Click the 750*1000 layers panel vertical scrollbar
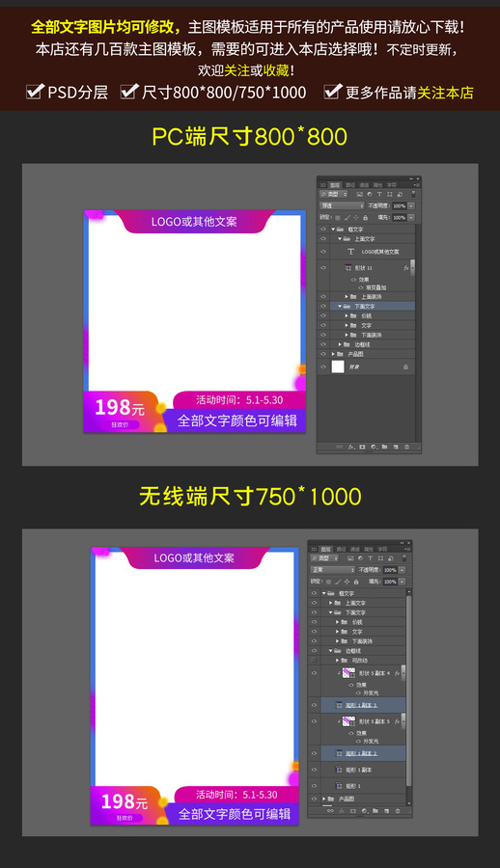Viewport: 500px width, 868px height. pos(409,692)
